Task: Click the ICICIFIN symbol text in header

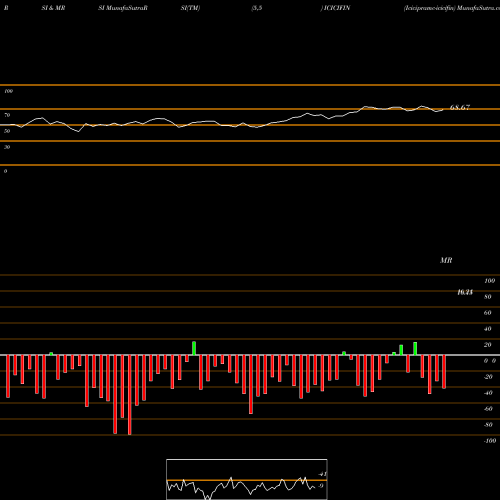Action: (336, 8)
